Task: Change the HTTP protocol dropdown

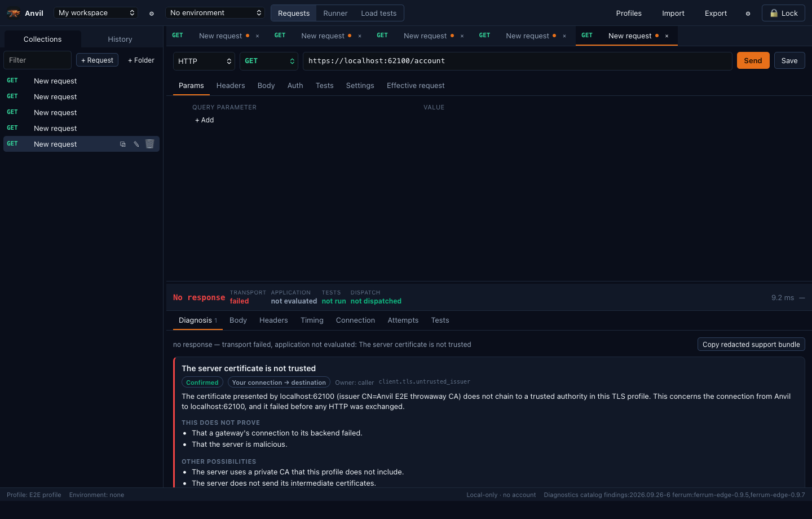Action: coord(204,61)
